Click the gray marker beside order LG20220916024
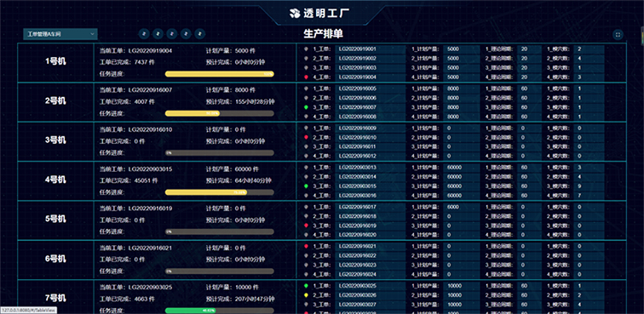The width and height of the screenshot is (644, 314). pyautogui.click(x=306, y=274)
